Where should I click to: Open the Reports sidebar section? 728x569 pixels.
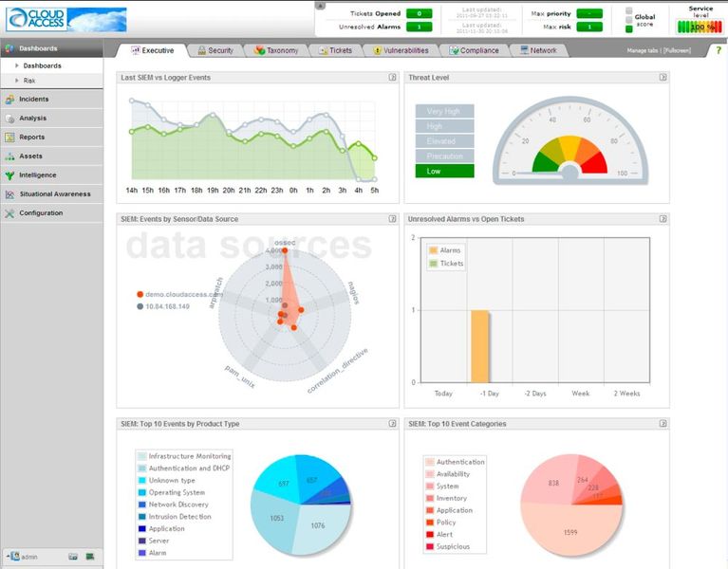pos(51,138)
